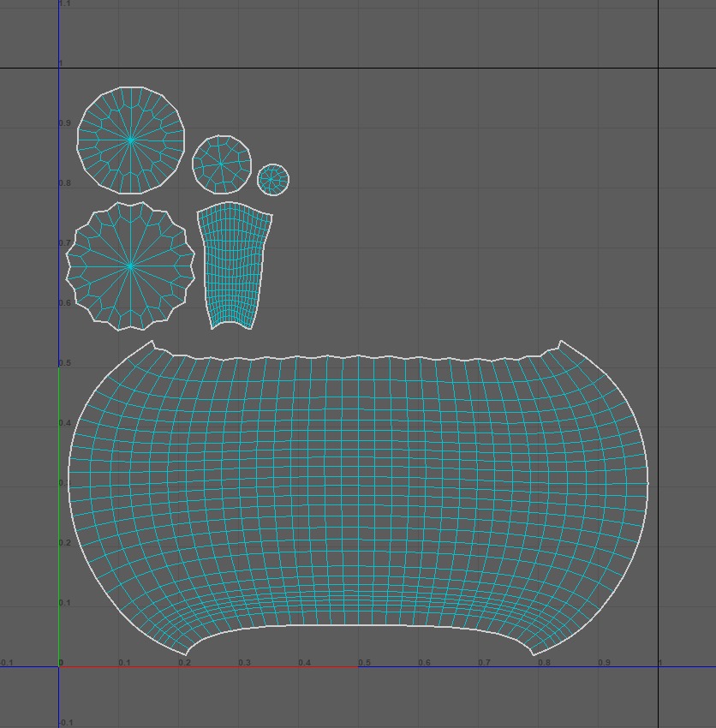Pick center vertex of largest round shell

(x=131, y=140)
